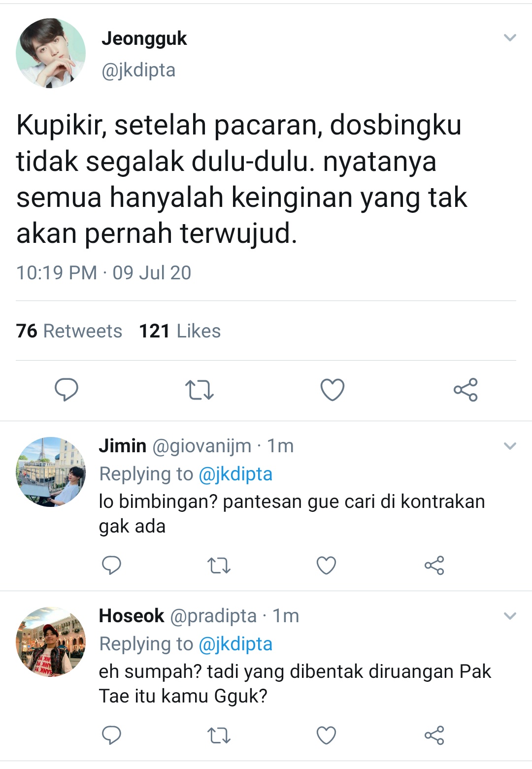The width and height of the screenshot is (532, 769).
Task: Open @jkdipta mention in Jimin's reply
Action: coord(235,474)
